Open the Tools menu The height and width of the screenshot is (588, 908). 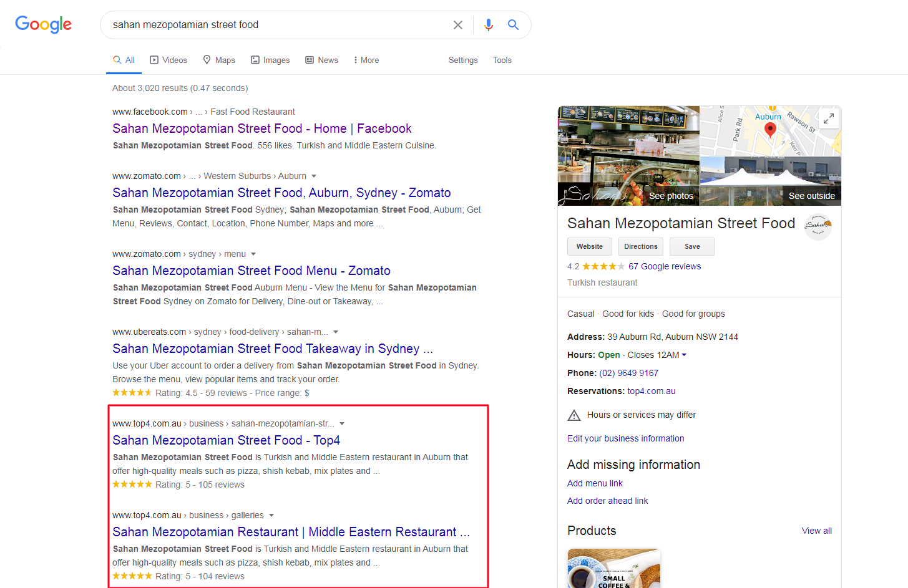[502, 60]
